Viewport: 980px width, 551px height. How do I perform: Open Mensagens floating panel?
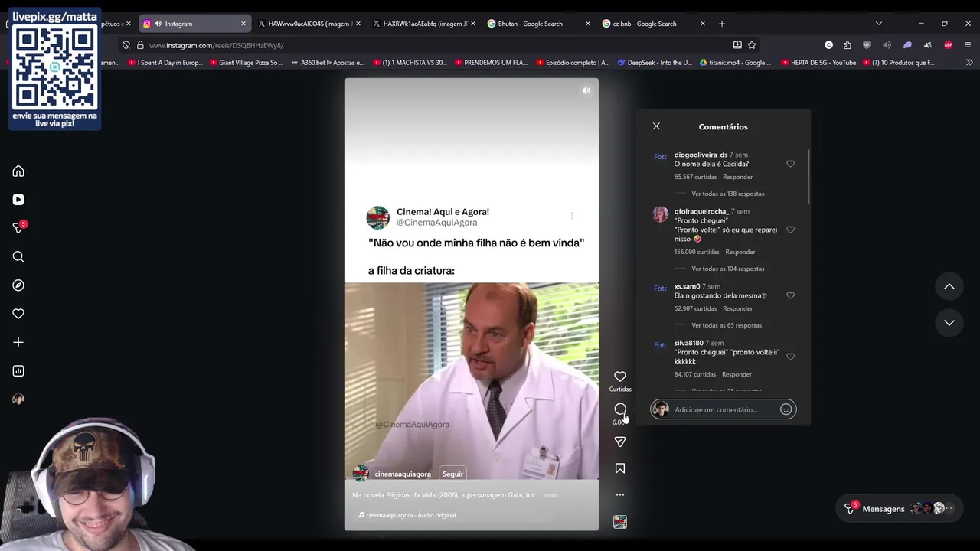pos(899,509)
